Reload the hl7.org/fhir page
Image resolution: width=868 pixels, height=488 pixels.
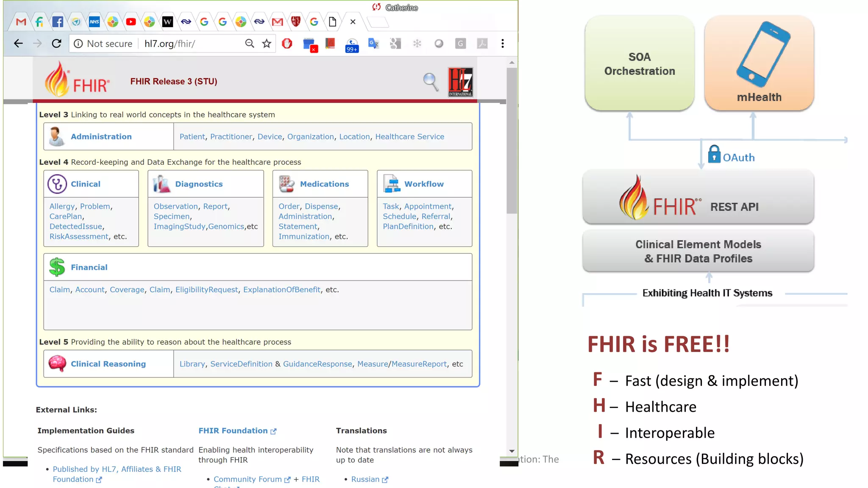pyautogui.click(x=56, y=43)
